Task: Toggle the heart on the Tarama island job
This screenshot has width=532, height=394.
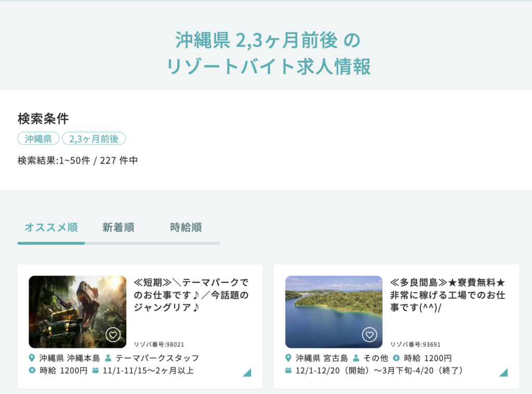Action: [x=369, y=335]
